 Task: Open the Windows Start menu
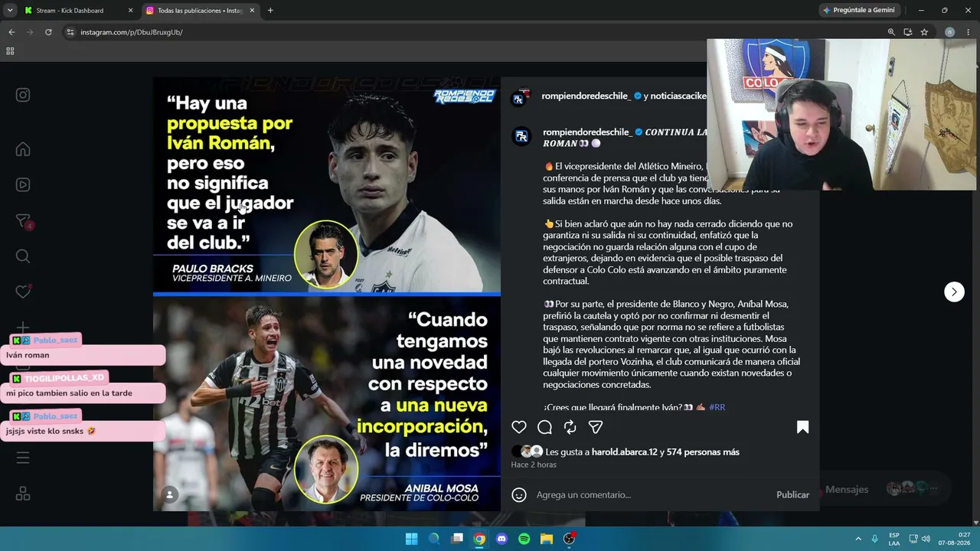click(411, 539)
